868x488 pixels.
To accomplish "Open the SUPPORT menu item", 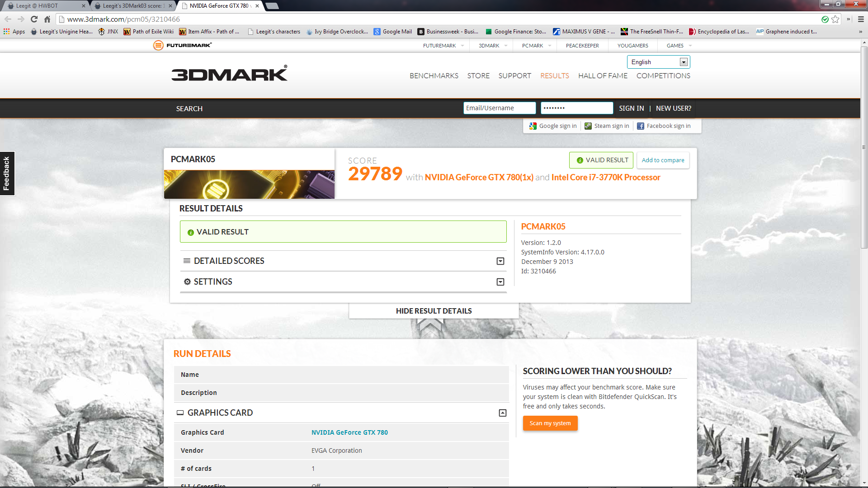I will coord(514,76).
